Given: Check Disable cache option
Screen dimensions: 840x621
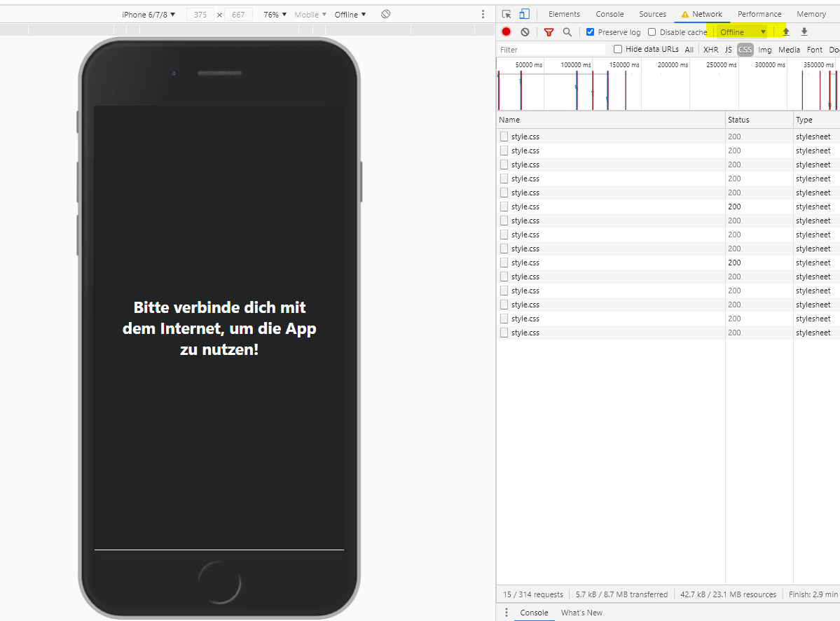Looking at the screenshot, I should 652,32.
